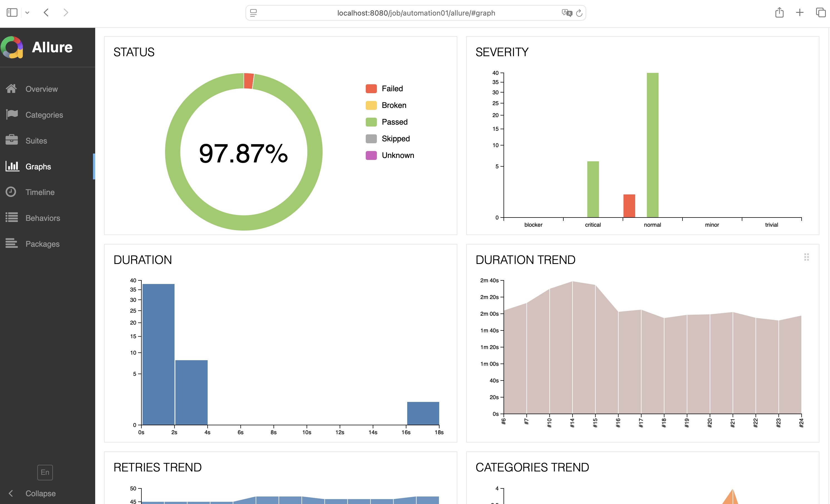Reload the page from the address bar

pyautogui.click(x=579, y=13)
